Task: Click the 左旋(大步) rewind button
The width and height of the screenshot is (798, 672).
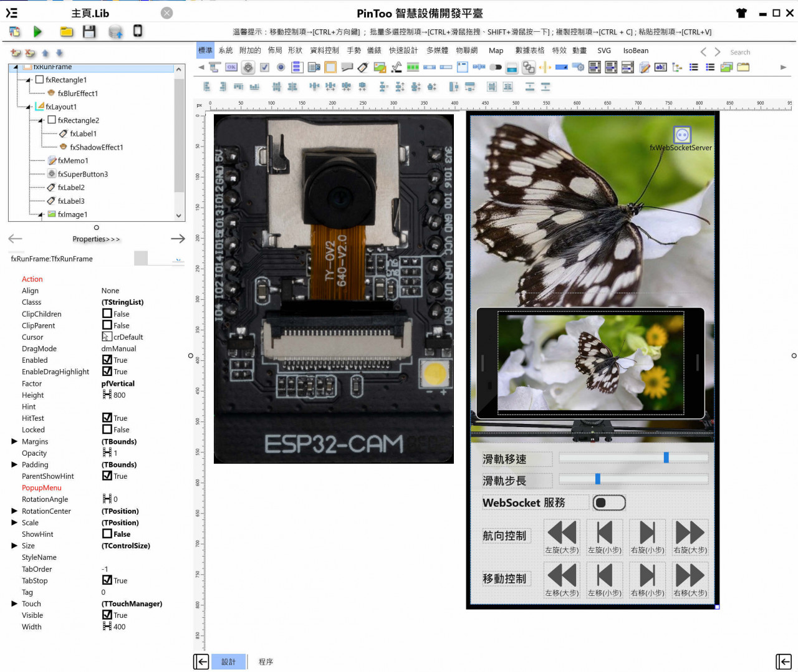Action: 562,537
